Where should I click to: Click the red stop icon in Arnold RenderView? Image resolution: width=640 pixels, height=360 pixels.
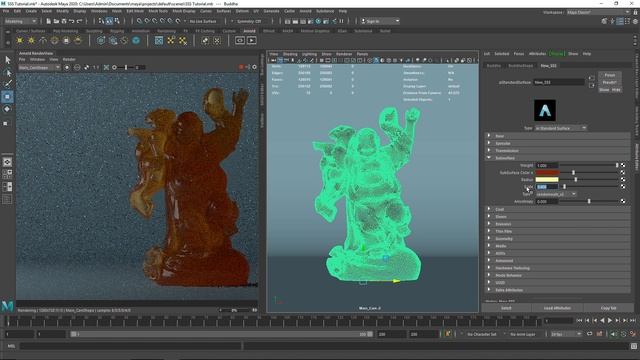(x=241, y=67)
